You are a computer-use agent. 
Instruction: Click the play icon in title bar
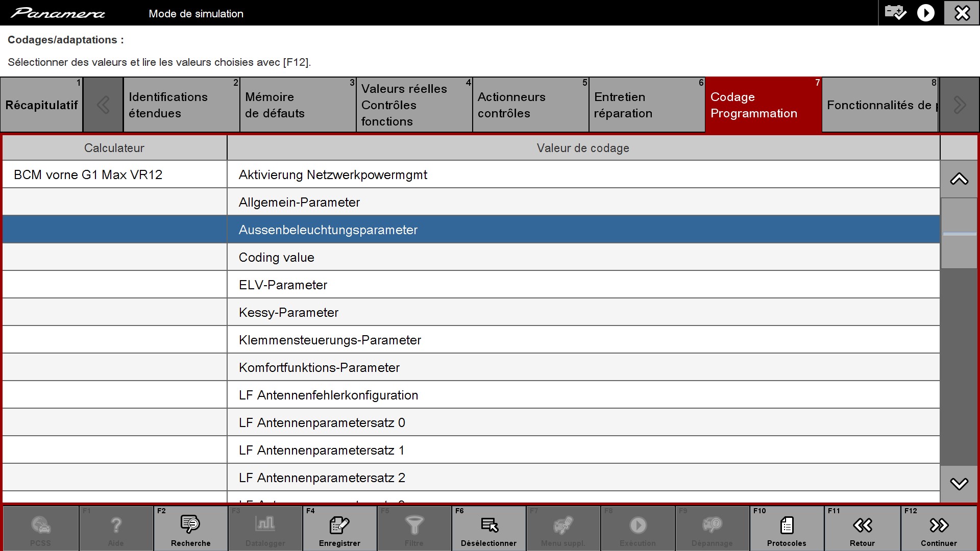click(x=925, y=13)
